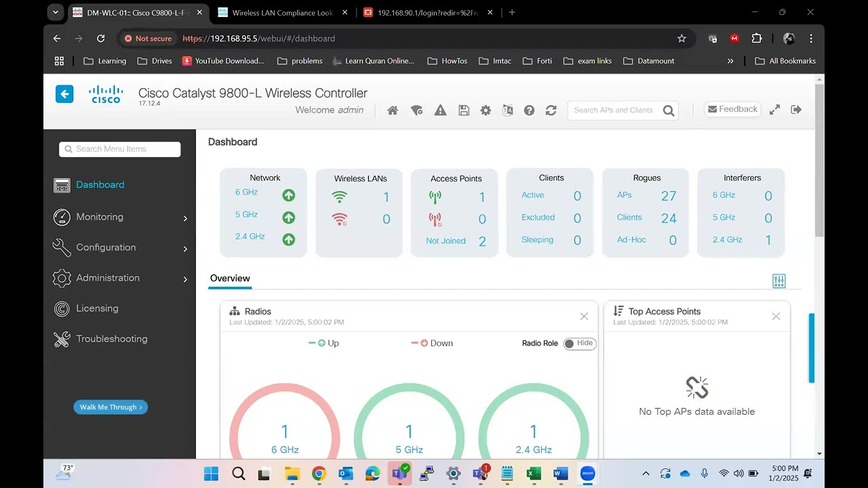This screenshot has height=488, width=868.
Task: Open Zoom from the taskbar
Action: point(587,474)
